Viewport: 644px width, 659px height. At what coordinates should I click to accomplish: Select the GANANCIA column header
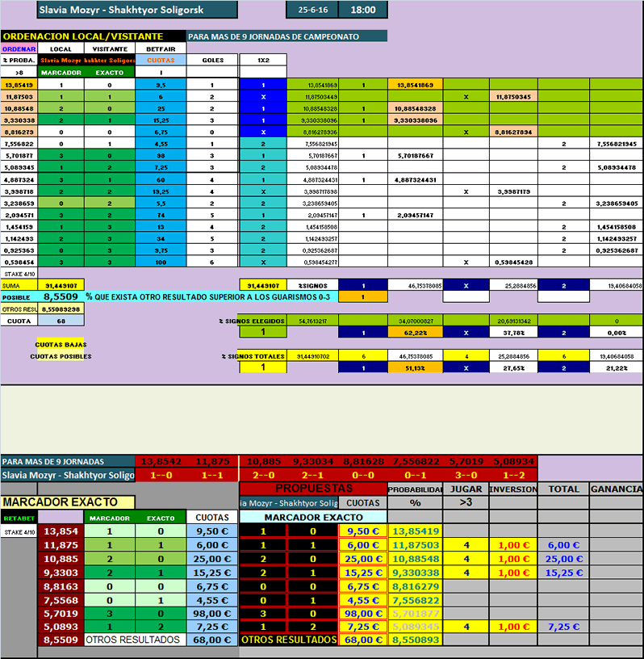point(617,489)
